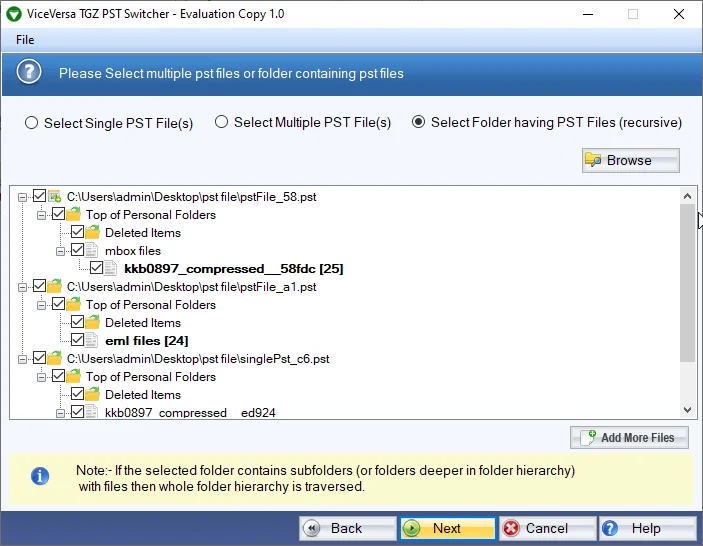The image size is (703, 546).
Task: Uncheck the pstFile_58.pst checkbox
Action: [x=39, y=196]
